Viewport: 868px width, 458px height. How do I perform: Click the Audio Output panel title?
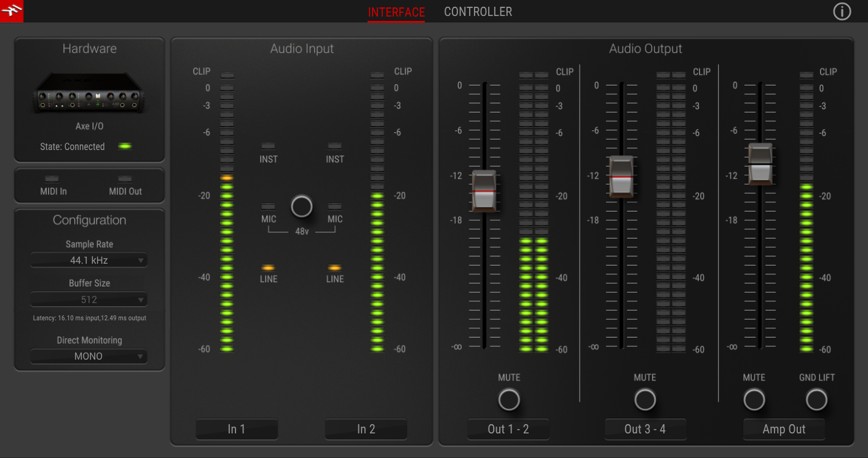pos(645,49)
